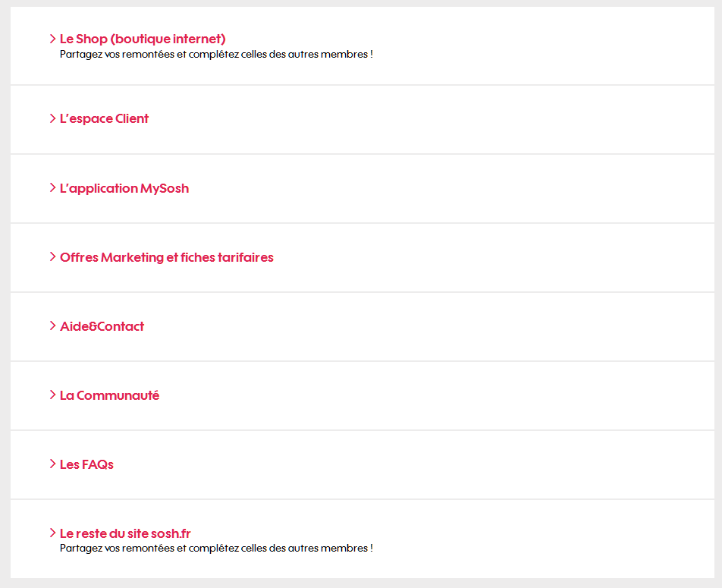
Task: Open Offres Marketing et fiches tarifaires title
Action: click(166, 257)
